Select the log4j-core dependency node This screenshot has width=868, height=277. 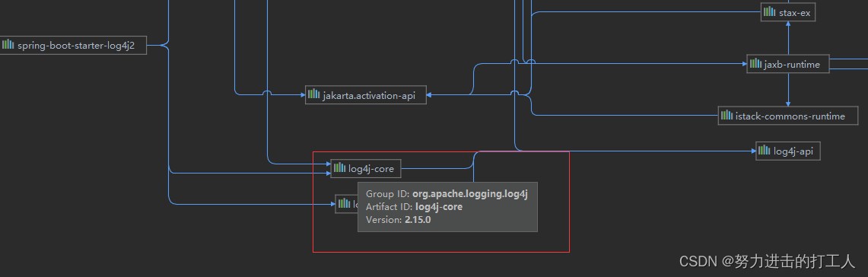click(x=366, y=168)
